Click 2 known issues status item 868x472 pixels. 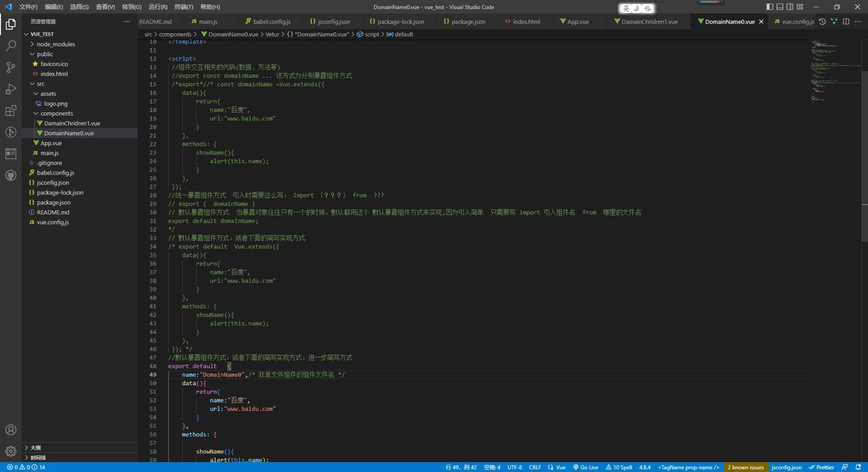[x=745, y=467]
